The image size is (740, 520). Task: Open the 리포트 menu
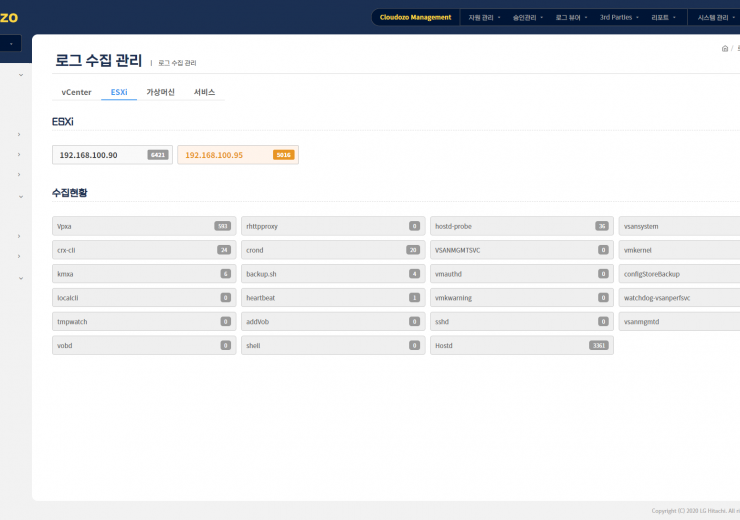point(664,17)
